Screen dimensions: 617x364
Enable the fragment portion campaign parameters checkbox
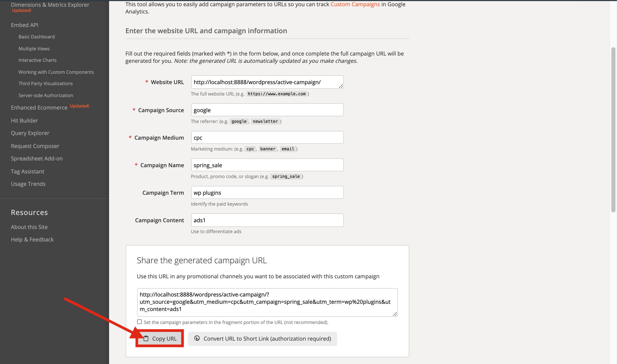coord(140,322)
